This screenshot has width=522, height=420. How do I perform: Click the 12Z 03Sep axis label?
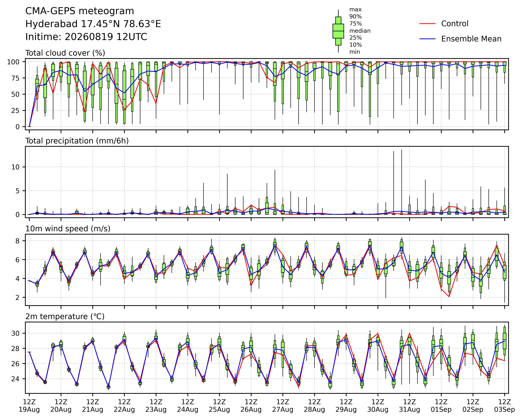click(505, 406)
